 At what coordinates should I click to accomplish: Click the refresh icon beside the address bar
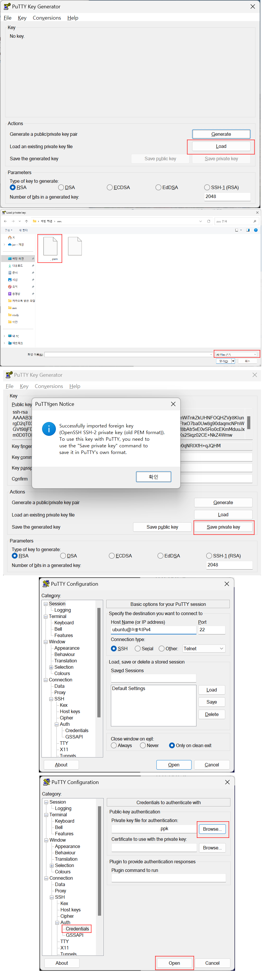(208, 221)
